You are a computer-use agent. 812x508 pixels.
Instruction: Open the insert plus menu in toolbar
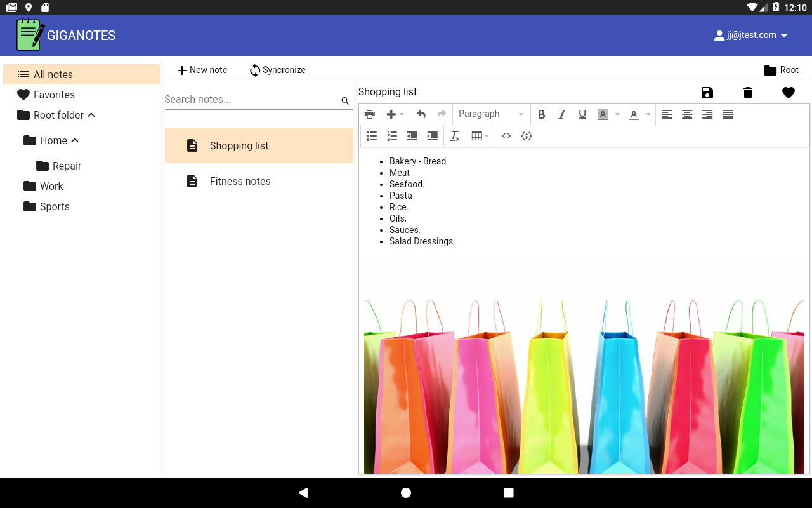pos(395,114)
